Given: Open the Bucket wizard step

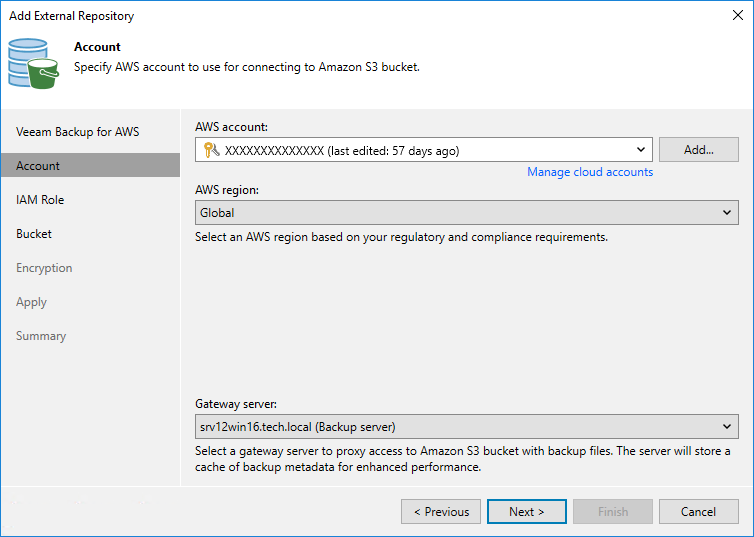Looking at the screenshot, I should [x=34, y=234].
